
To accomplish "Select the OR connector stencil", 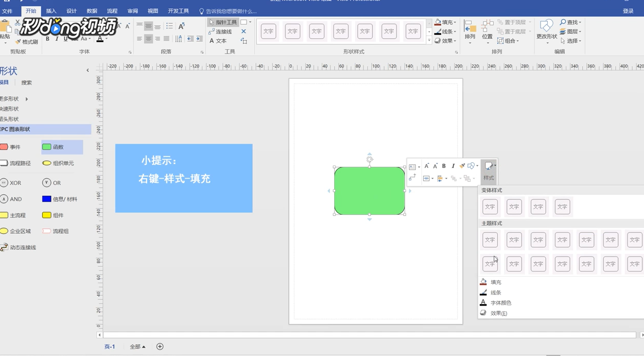I will point(51,183).
